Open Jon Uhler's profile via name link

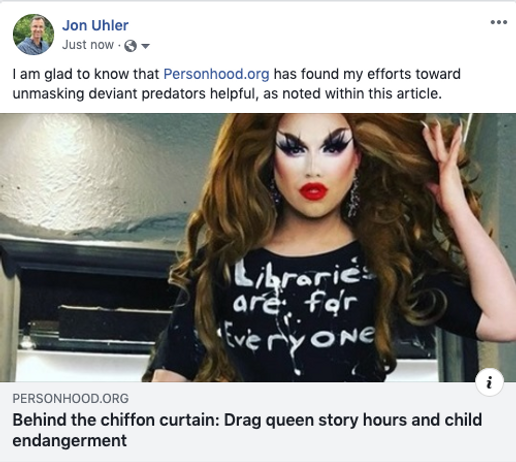(x=95, y=25)
